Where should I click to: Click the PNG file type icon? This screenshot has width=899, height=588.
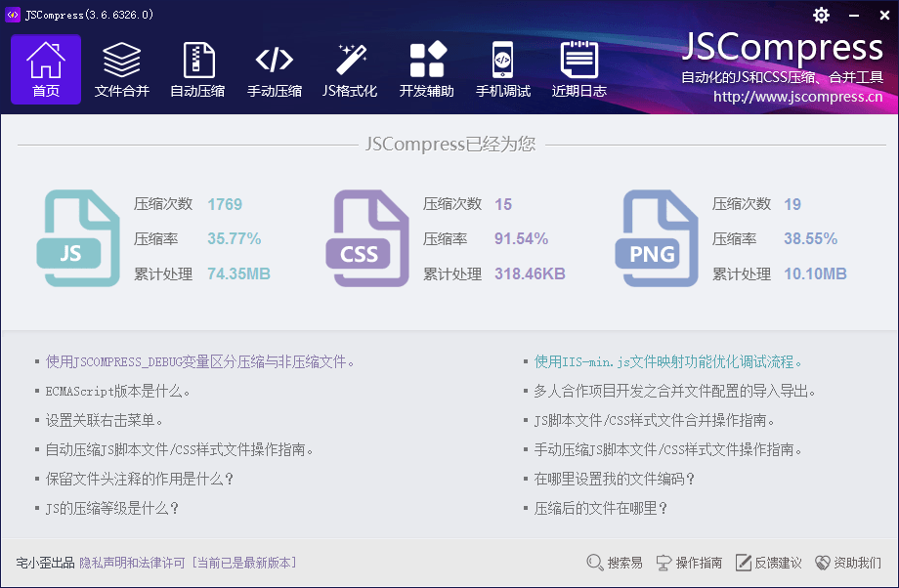pyautogui.click(x=657, y=238)
